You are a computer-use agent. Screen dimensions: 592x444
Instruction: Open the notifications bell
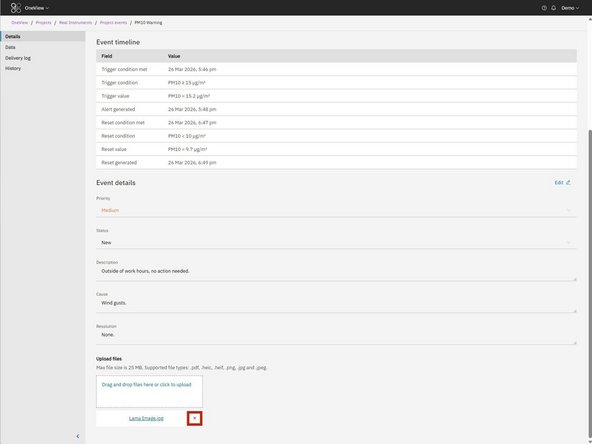click(x=553, y=8)
